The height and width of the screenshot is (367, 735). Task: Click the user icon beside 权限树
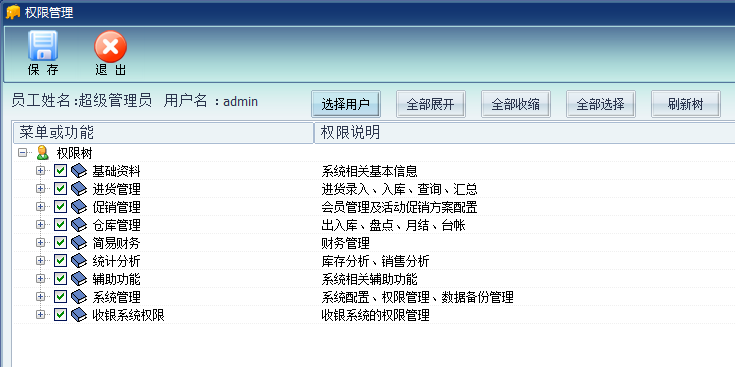coord(43,153)
